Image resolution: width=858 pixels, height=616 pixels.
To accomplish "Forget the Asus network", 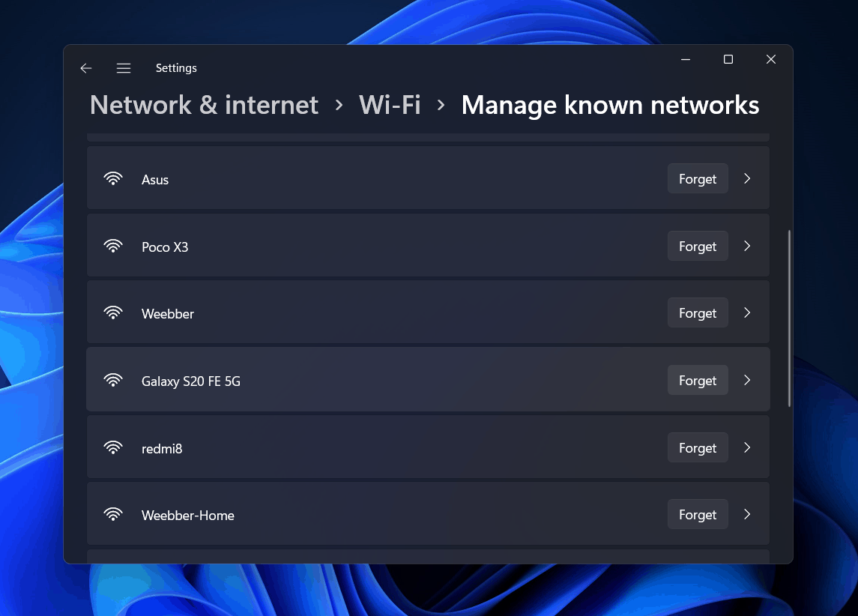I will [697, 178].
